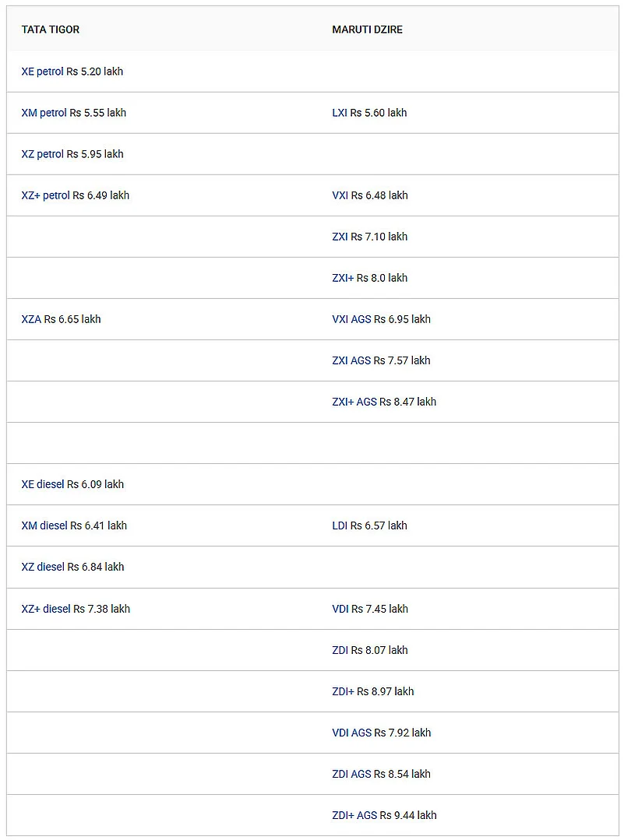Open the VXI AGS variant link
This screenshot has height=840, width=624.
[351, 319]
